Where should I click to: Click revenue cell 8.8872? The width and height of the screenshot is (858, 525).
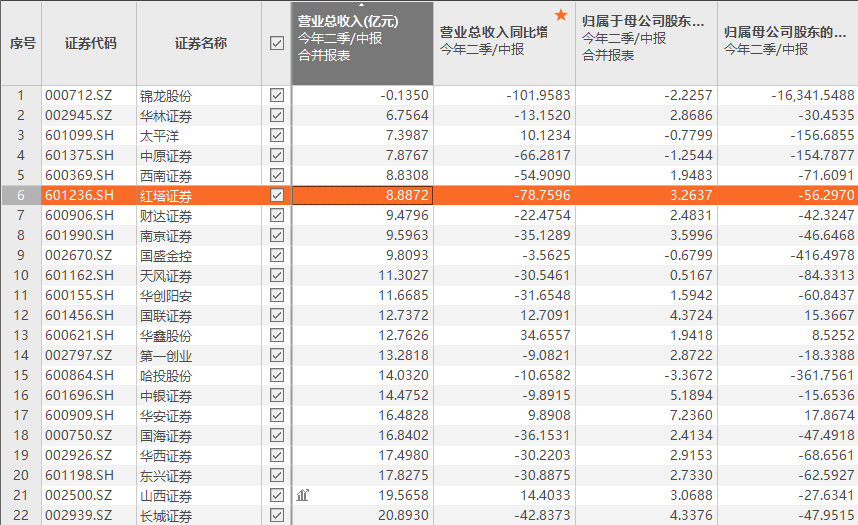tap(362, 195)
